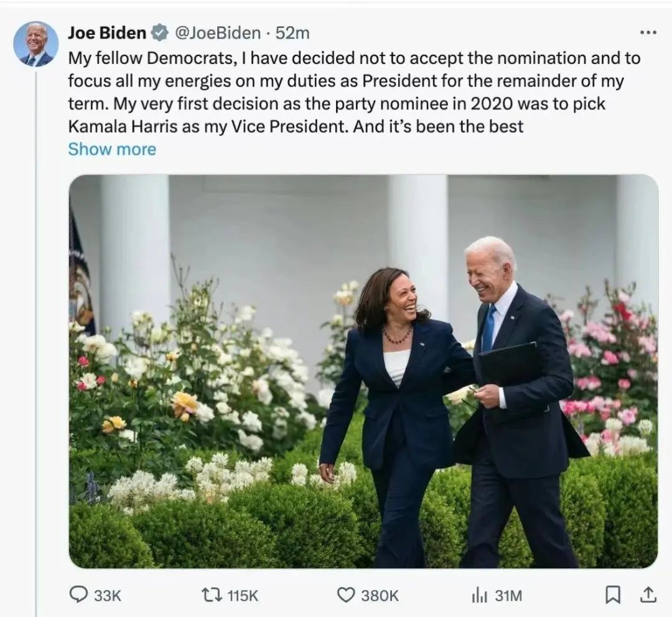Expand the post with Show more

pos(112,149)
